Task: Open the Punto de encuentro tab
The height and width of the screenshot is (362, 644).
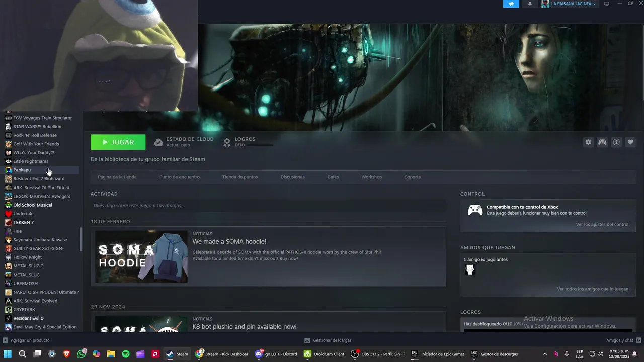Action: pyautogui.click(x=180, y=177)
